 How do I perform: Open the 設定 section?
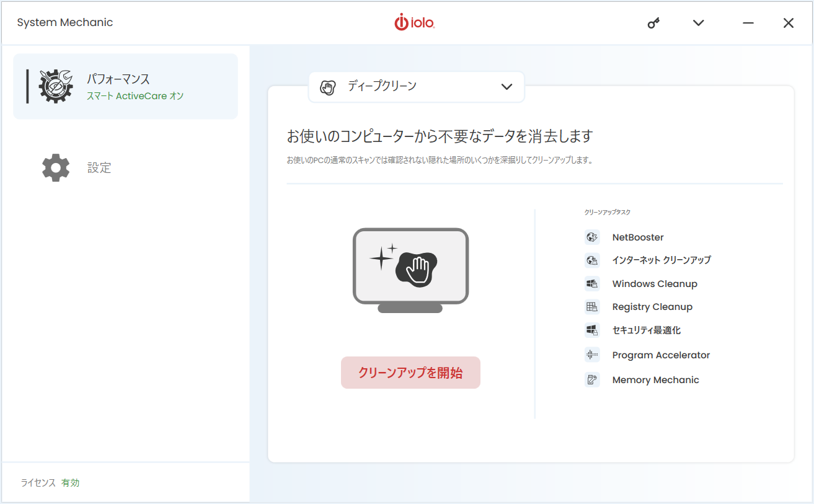[x=99, y=167]
